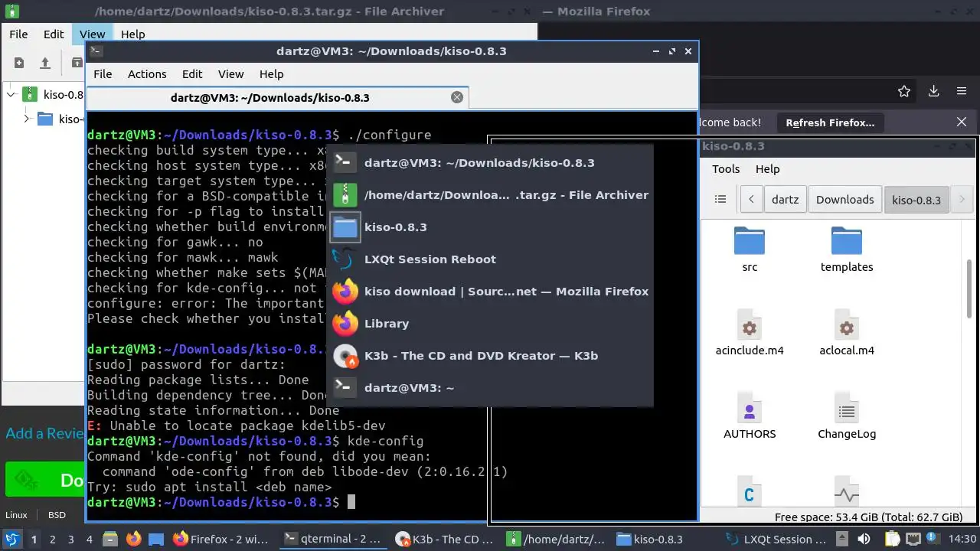Select File Archiver entry in window switcher
Screen dimensions: 980x551
pyautogui.click(x=490, y=194)
